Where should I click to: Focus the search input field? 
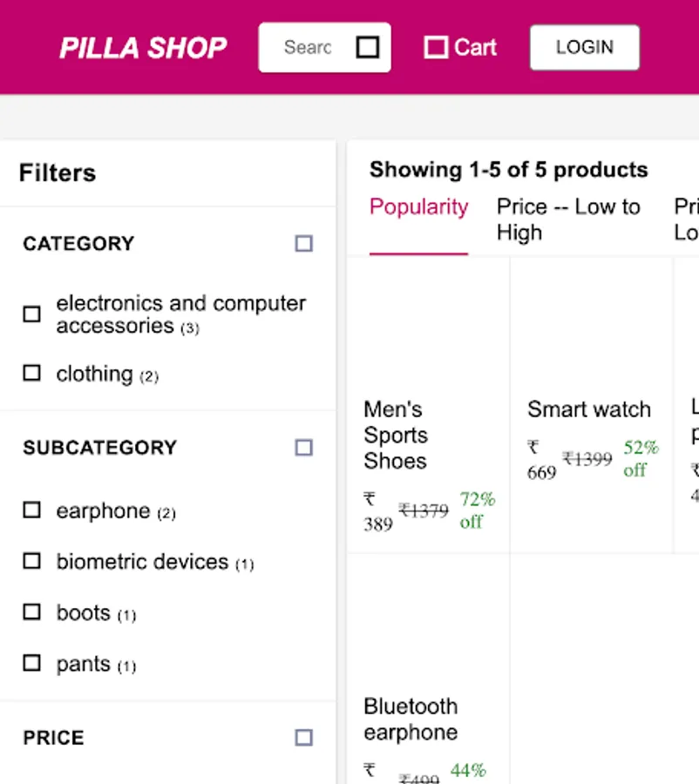pyautogui.click(x=308, y=47)
